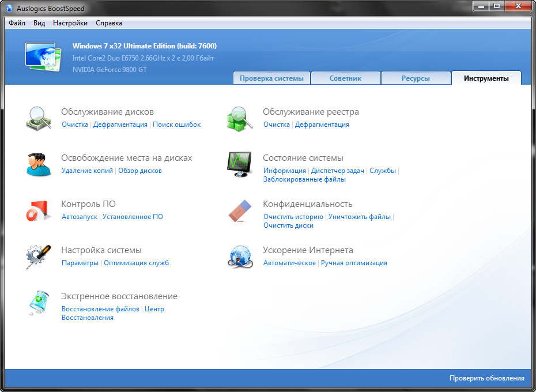This screenshot has height=392, width=536.
Task: Open the Файл menu
Action: 17,23
